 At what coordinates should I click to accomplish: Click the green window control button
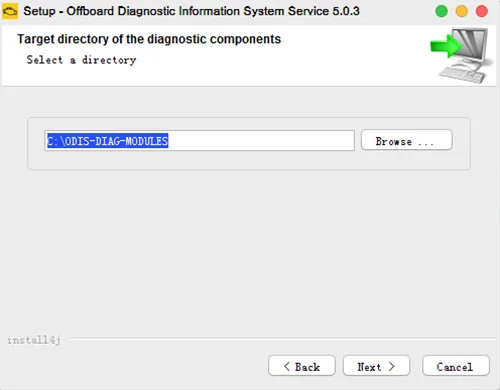click(x=442, y=11)
